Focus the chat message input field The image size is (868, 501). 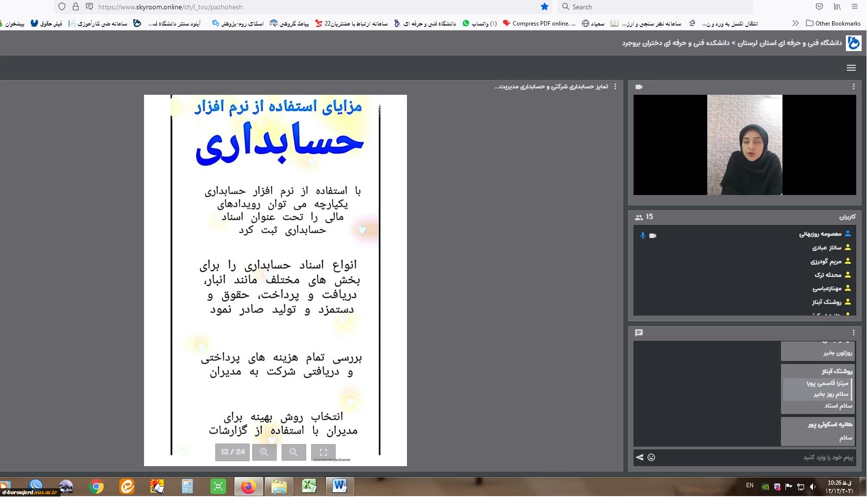pos(757,457)
